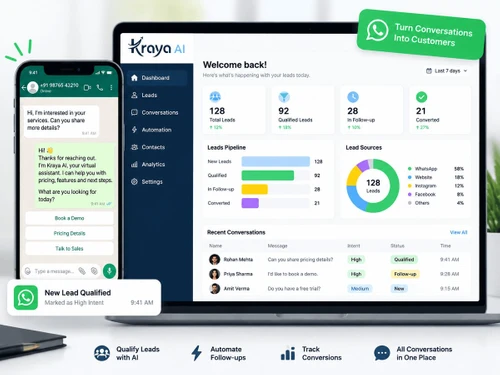Tap the Book a Demo quick reply
Image resolution: width=500 pixels, height=375 pixels.
pyautogui.click(x=69, y=218)
